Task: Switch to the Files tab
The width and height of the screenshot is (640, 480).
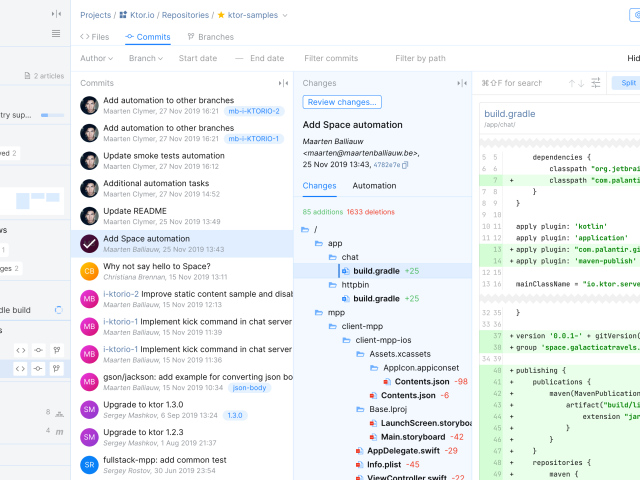Action: [95, 37]
